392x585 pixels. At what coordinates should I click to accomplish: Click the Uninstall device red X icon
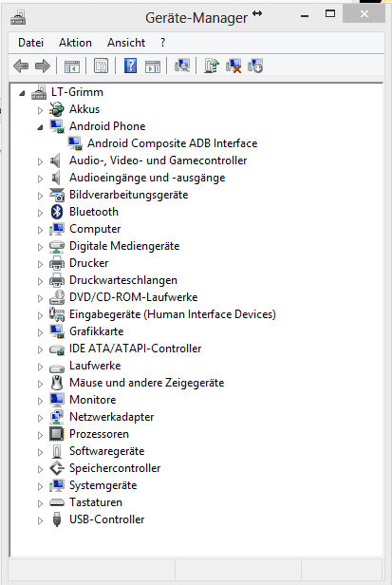click(233, 66)
